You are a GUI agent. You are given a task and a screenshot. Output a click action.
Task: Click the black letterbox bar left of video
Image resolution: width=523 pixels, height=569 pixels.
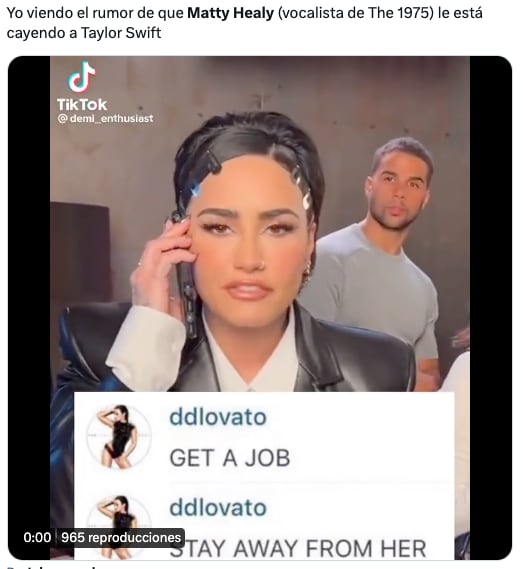pos(29,308)
